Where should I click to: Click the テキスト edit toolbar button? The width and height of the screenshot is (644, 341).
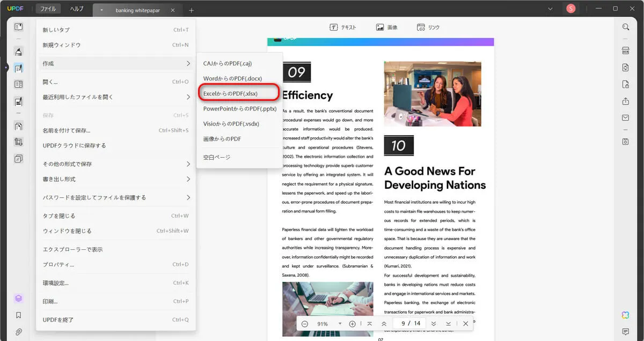(343, 27)
